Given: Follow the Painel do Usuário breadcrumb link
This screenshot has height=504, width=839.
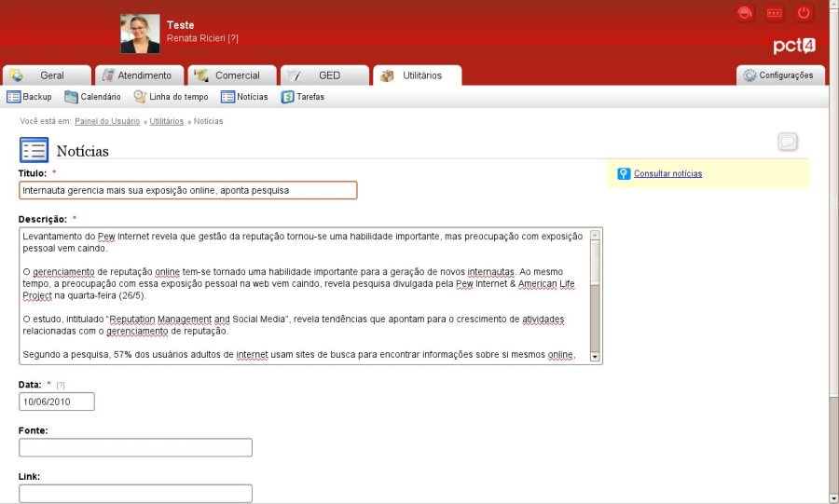Looking at the screenshot, I should (x=107, y=121).
